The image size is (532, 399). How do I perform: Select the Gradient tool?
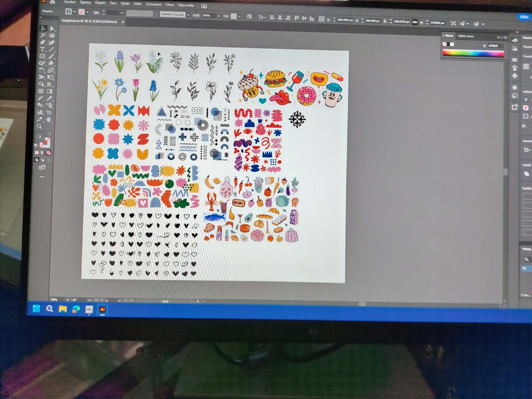[x=50, y=91]
